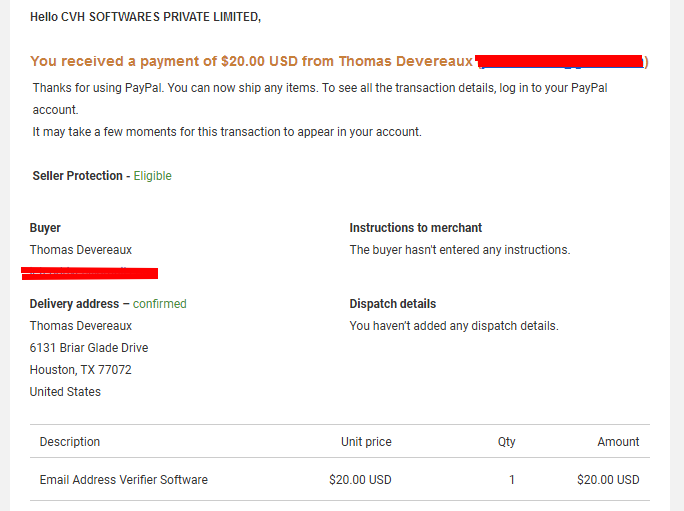Click the Amount column header

[618, 442]
